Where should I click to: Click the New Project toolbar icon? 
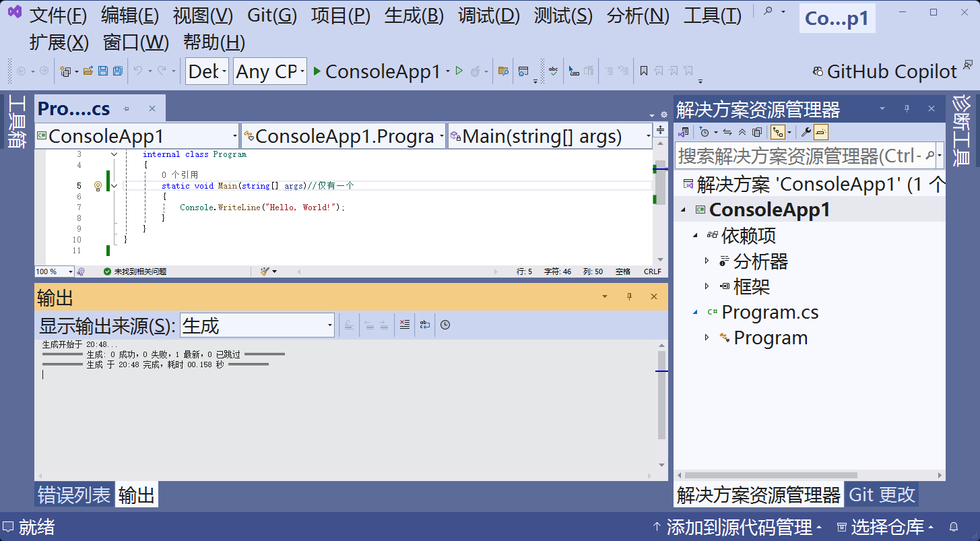(x=65, y=71)
